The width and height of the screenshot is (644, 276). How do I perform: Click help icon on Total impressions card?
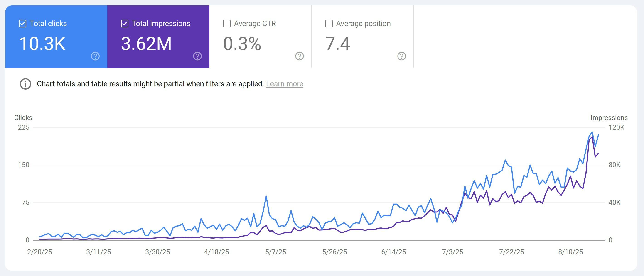point(197,56)
